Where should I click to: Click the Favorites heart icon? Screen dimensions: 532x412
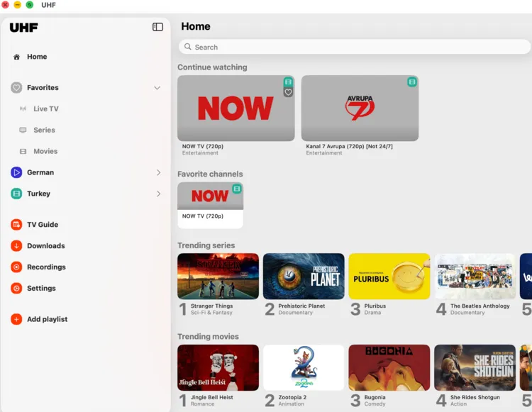16,87
